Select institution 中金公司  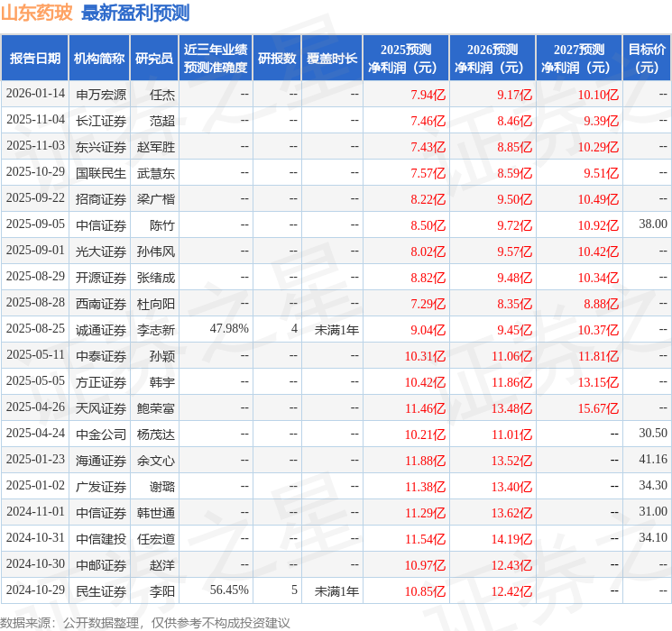coord(101,434)
